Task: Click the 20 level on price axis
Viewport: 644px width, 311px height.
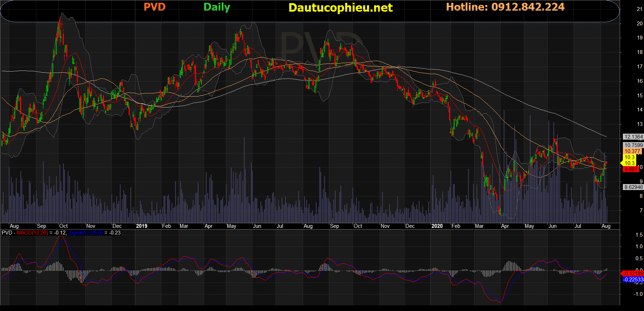Action: pyautogui.click(x=639, y=24)
